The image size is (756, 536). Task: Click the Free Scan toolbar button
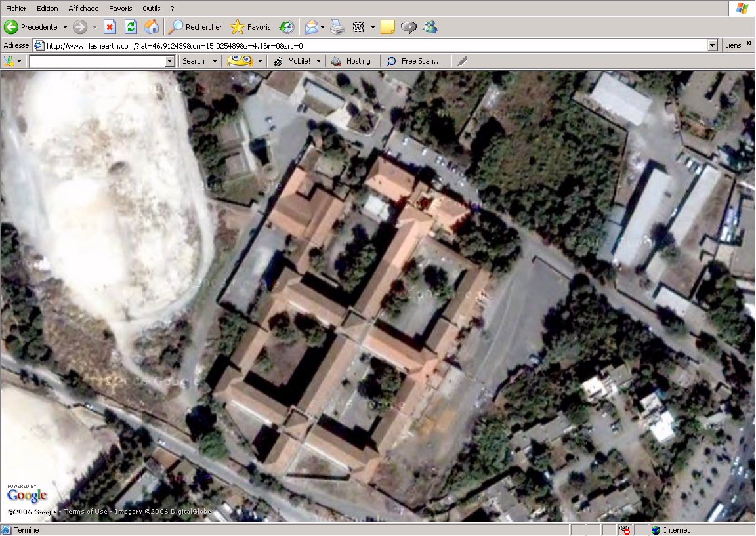pos(414,61)
